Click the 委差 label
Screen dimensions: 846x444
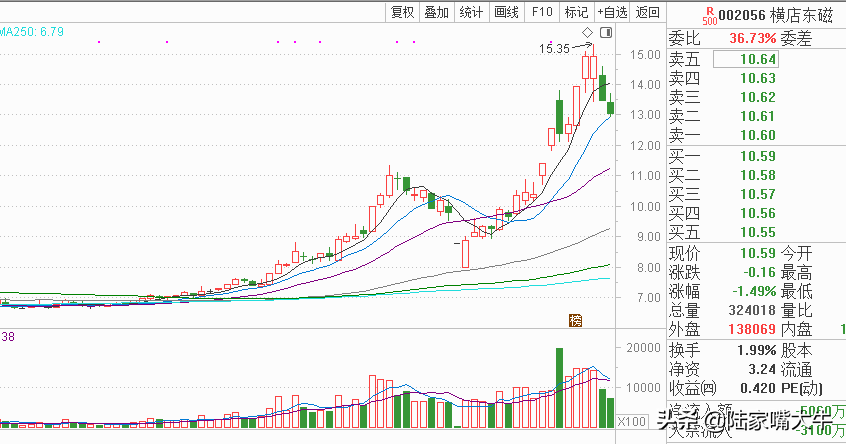click(x=796, y=38)
